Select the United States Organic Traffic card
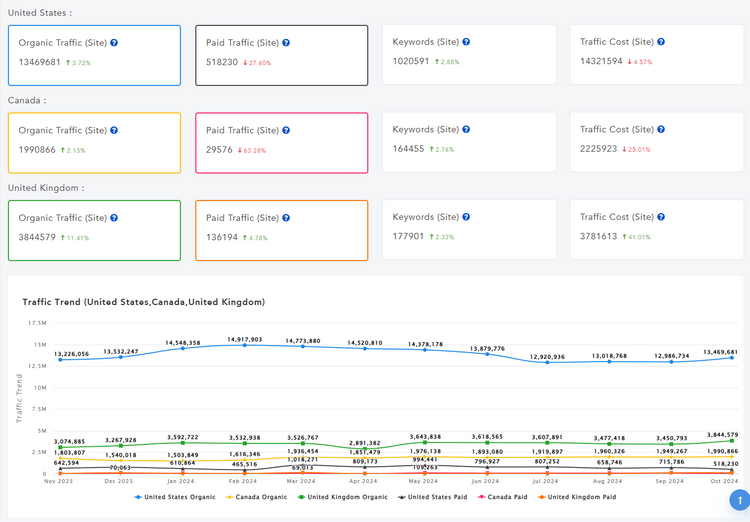Image resolution: width=750 pixels, height=522 pixels. point(94,56)
